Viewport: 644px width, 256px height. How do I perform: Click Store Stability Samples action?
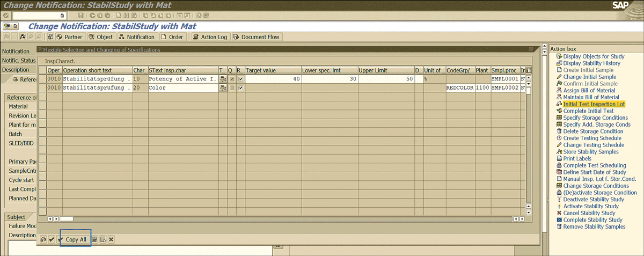coord(592,152)
